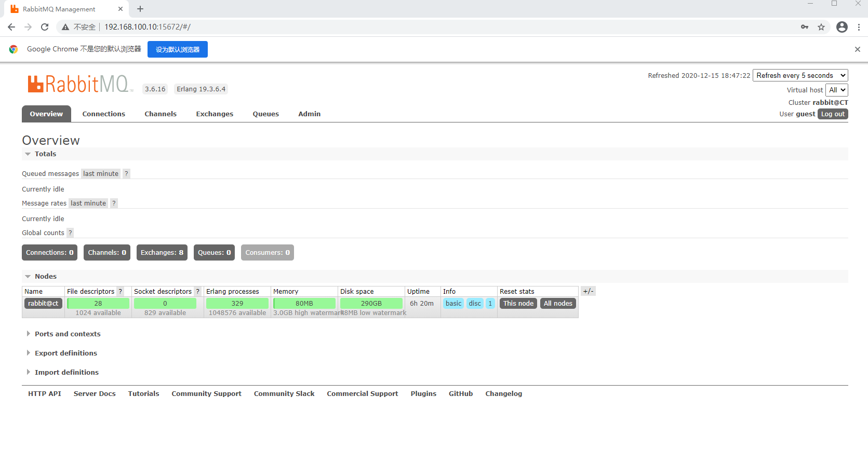Screen dimensions: 868x451
Task: Click the browser back arrow
Action: [x=11, y=27]
